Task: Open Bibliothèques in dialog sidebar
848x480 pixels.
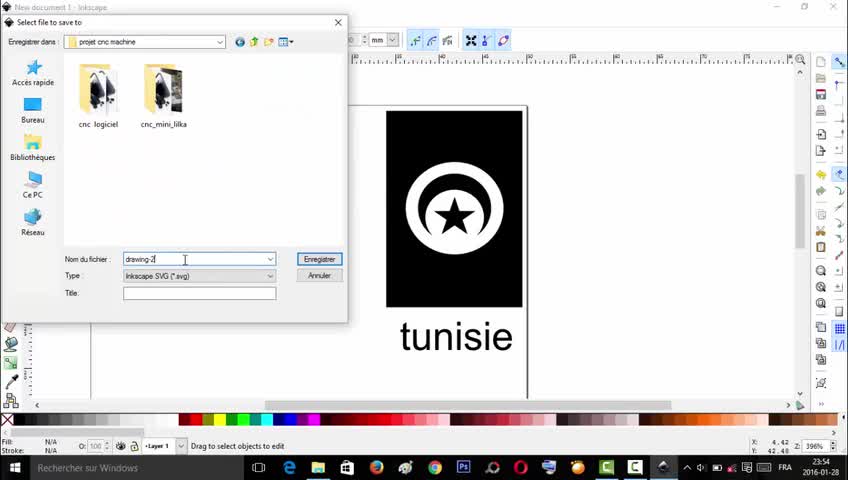Action: point(33,148)
